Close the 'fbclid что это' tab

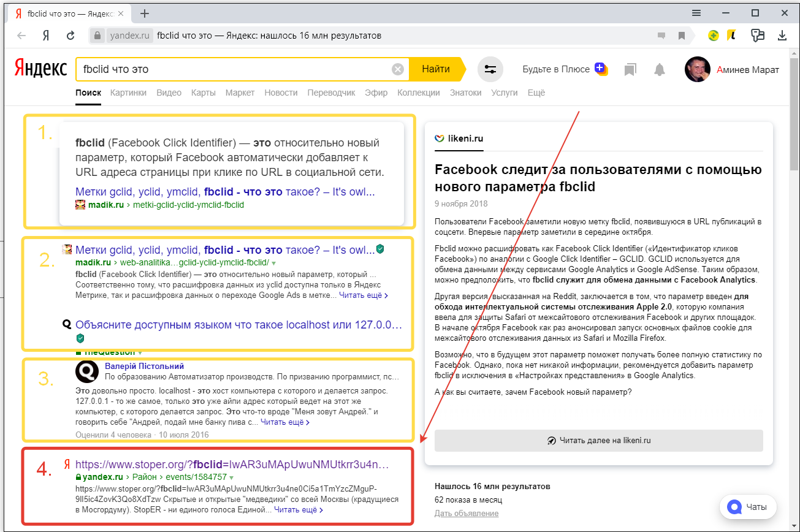(x=121, y=13)
